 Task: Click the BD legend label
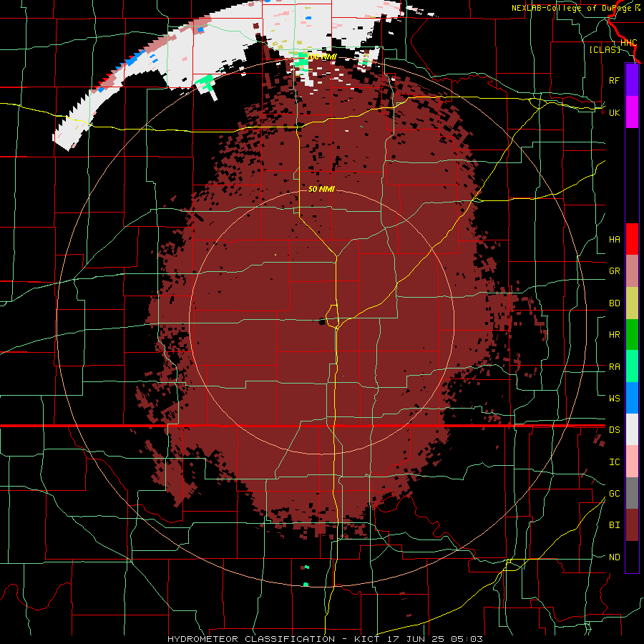pos(614,303)
